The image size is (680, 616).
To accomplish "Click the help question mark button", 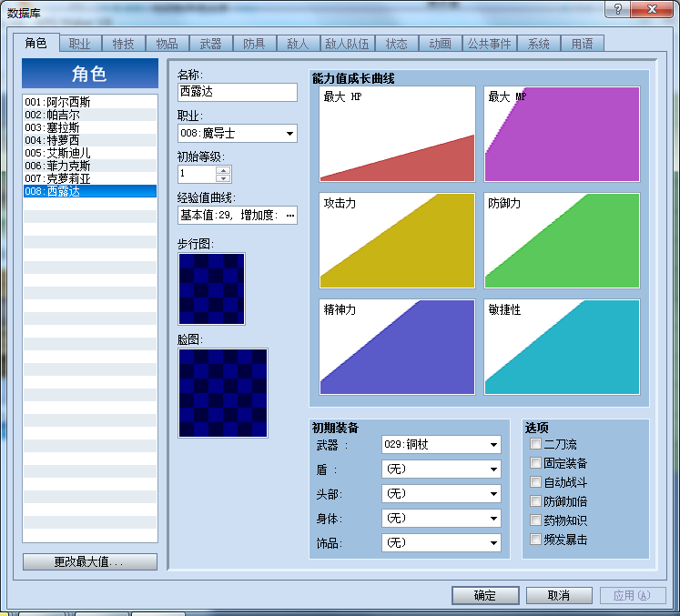I will pyautogui.click(x=618, y=9).
